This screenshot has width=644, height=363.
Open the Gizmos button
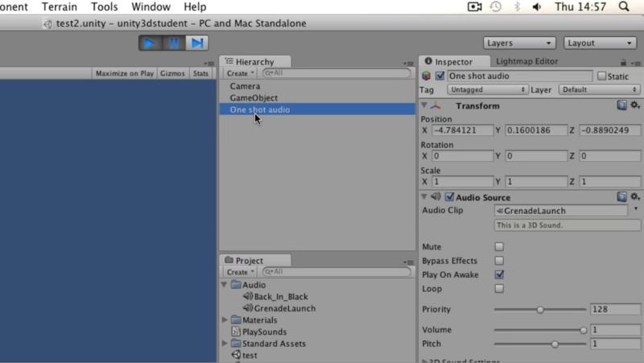[x=172, y=73]
